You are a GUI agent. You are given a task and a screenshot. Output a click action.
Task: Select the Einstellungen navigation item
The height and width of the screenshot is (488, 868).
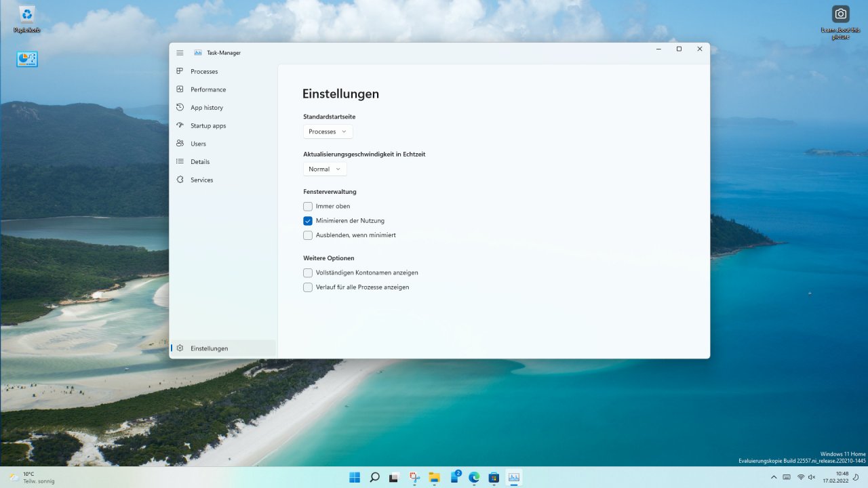click(x=223, y=348)
